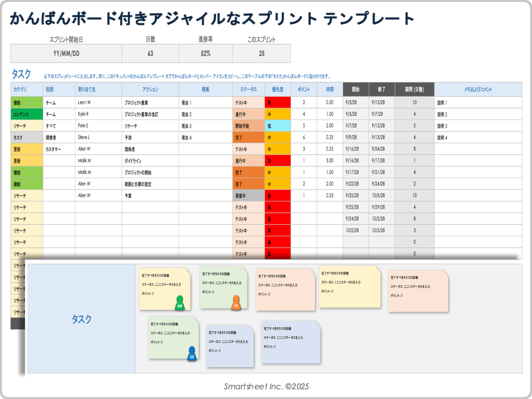The width and height of the screenshot is (532, 399).
Task: Click the ステータス column header
Action: point(249,89)
